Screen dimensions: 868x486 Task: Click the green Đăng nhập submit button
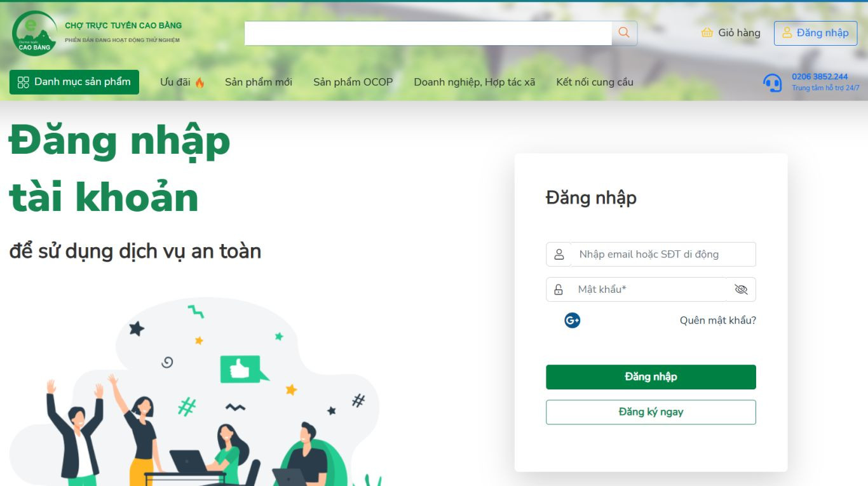651,377
